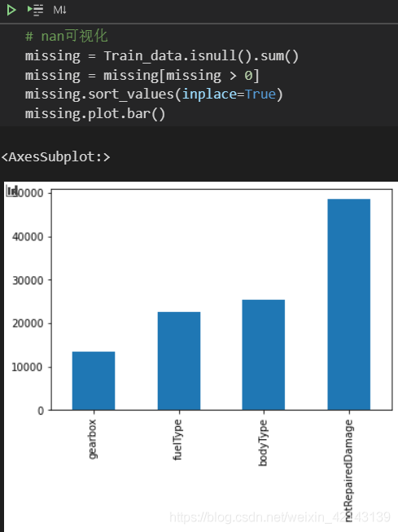Click the run-by-line icon beside play
The image size is (398, 532).
35,10
